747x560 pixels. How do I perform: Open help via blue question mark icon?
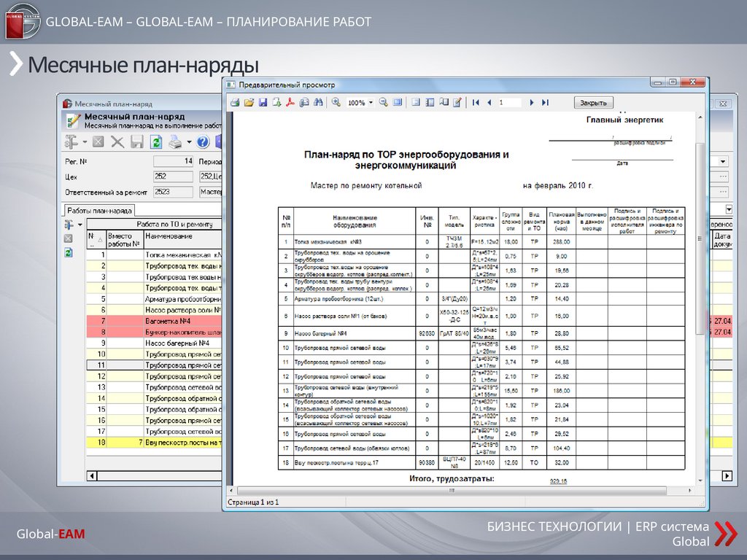(203, 141)
